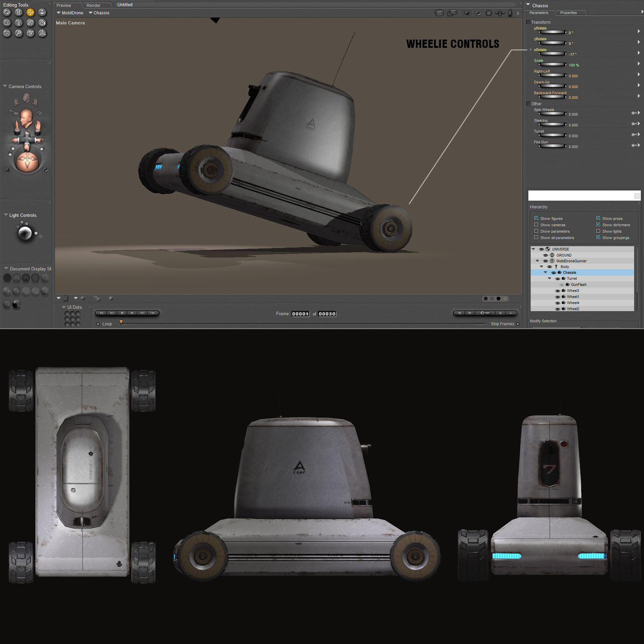Image resolution: width=644 pixels, height=644 pixels.
Task: Click the Delete Keyframe minus button
Action: pos(511,313)
